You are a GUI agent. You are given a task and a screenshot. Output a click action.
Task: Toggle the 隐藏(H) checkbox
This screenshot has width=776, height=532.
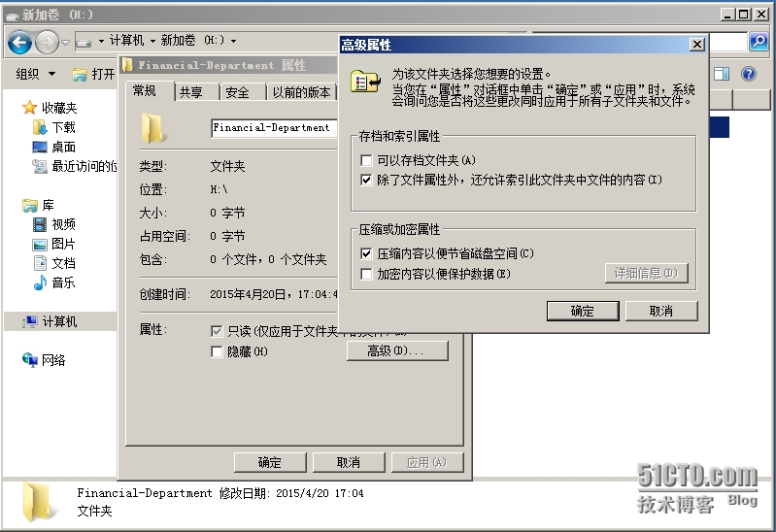(x=217, y=351)
